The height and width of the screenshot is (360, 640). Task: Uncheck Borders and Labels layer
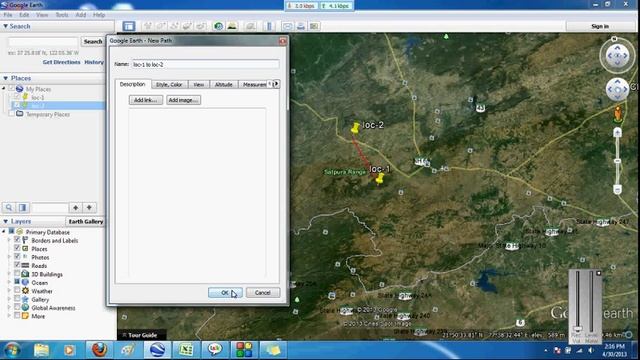point(17,240)
